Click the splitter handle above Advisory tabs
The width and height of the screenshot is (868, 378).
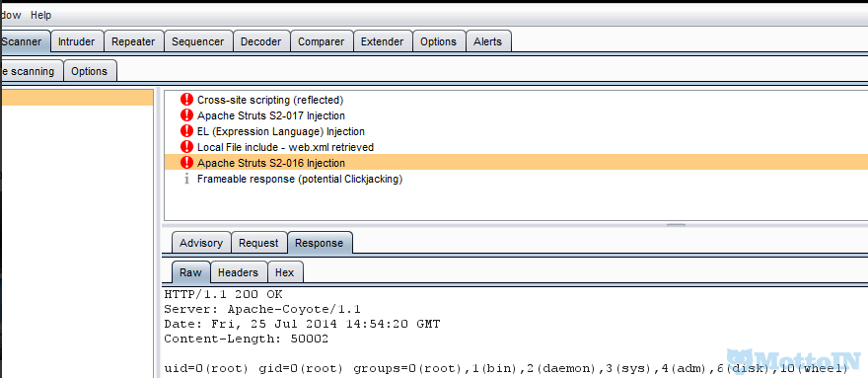pyautogui.click(x=676, y=225)
